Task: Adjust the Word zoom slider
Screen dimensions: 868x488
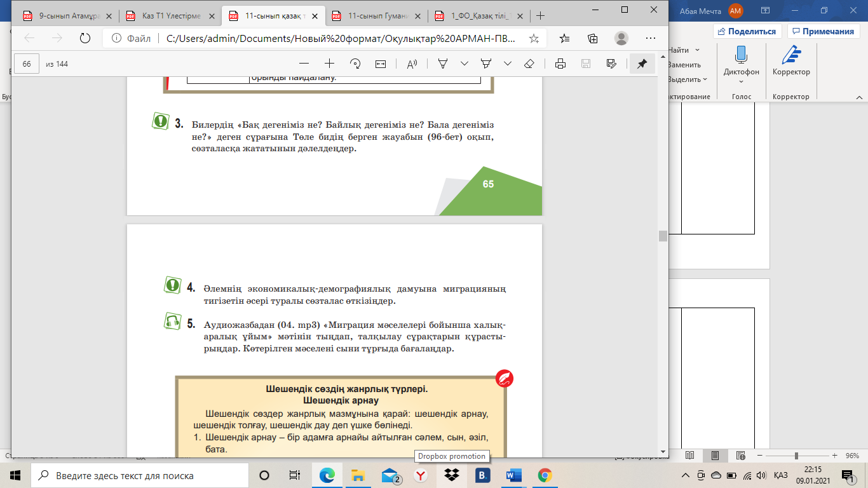Action: (x=796, y=456)
